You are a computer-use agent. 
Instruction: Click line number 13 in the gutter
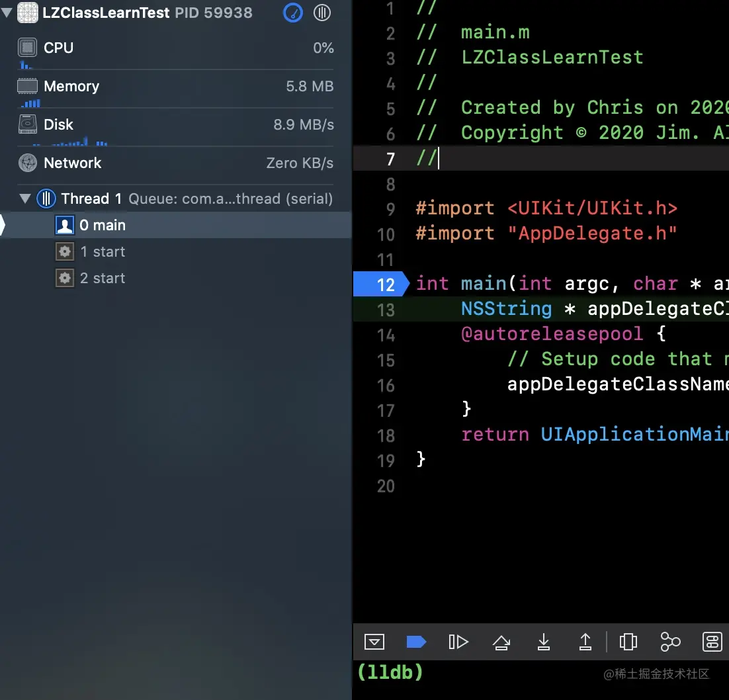click(386, 310)
